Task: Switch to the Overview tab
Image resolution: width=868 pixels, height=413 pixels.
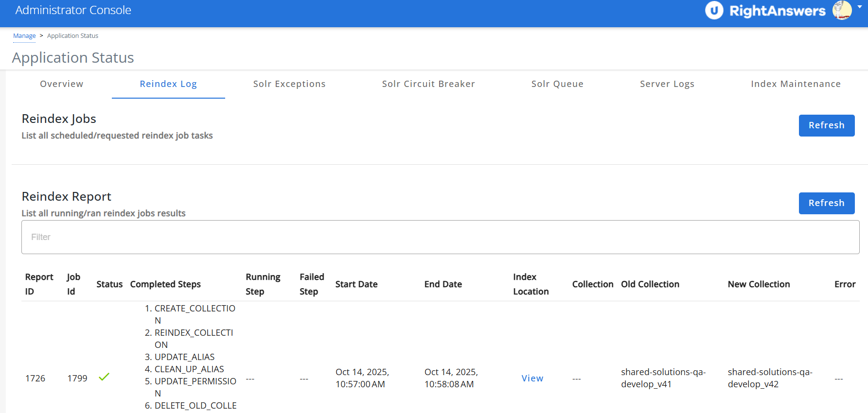Action: pyautogui.click(x=62, y=84)
